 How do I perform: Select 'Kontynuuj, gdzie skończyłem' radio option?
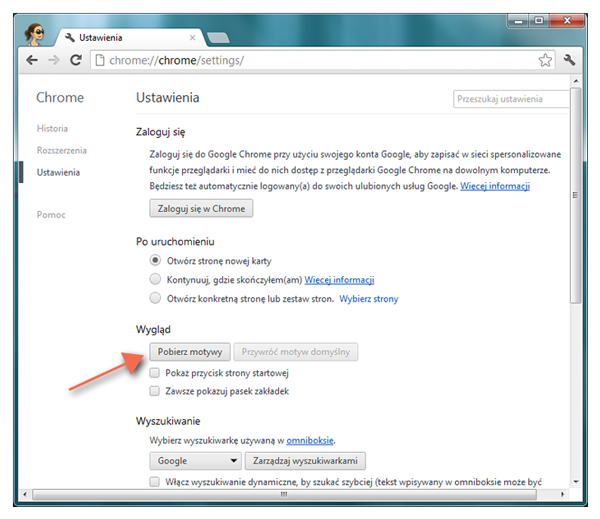(x=155, y=279)
